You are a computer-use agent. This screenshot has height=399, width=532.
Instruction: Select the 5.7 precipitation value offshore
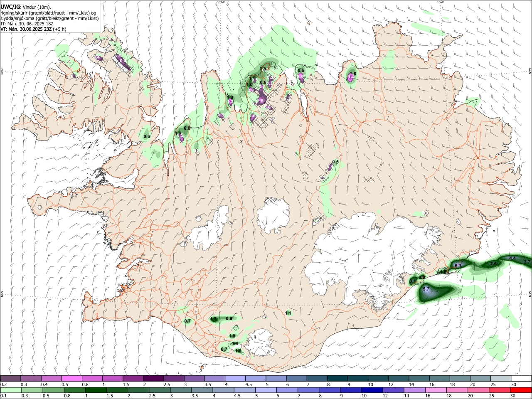pyautogui.click(x=426, y=289)
